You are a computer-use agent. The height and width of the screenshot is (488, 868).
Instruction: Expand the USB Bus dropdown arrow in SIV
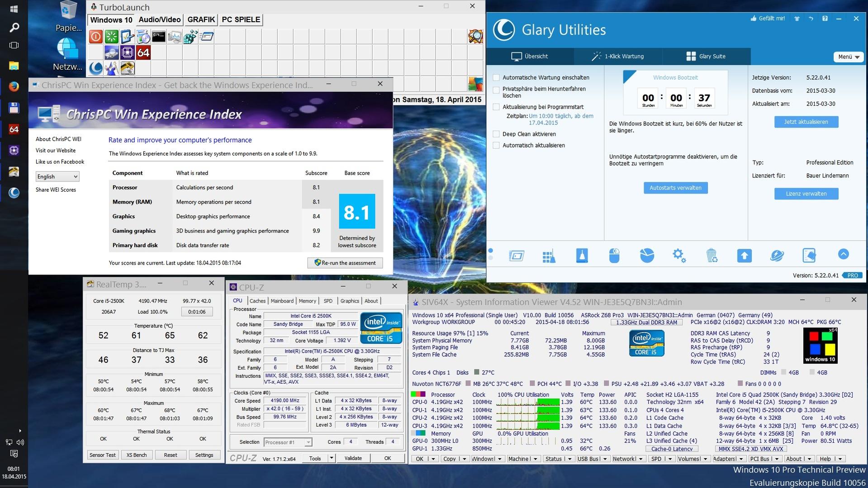click(605, 459)
